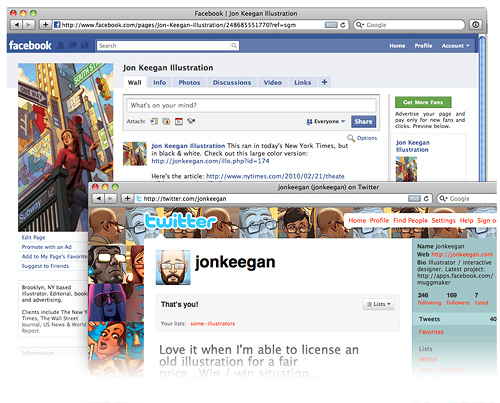This screenshot has height=403, width=500.
Task: Click the Share button
Action: point(363,122)
